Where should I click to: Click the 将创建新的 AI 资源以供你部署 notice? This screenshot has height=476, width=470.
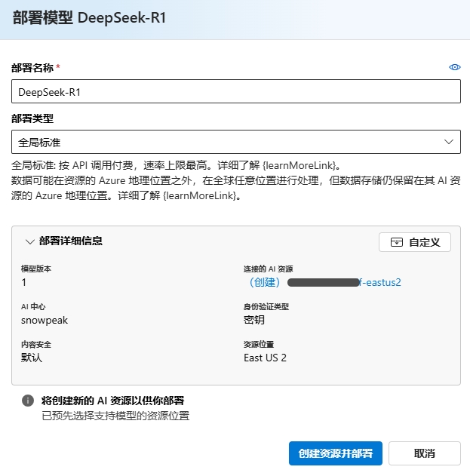[112, 401]
